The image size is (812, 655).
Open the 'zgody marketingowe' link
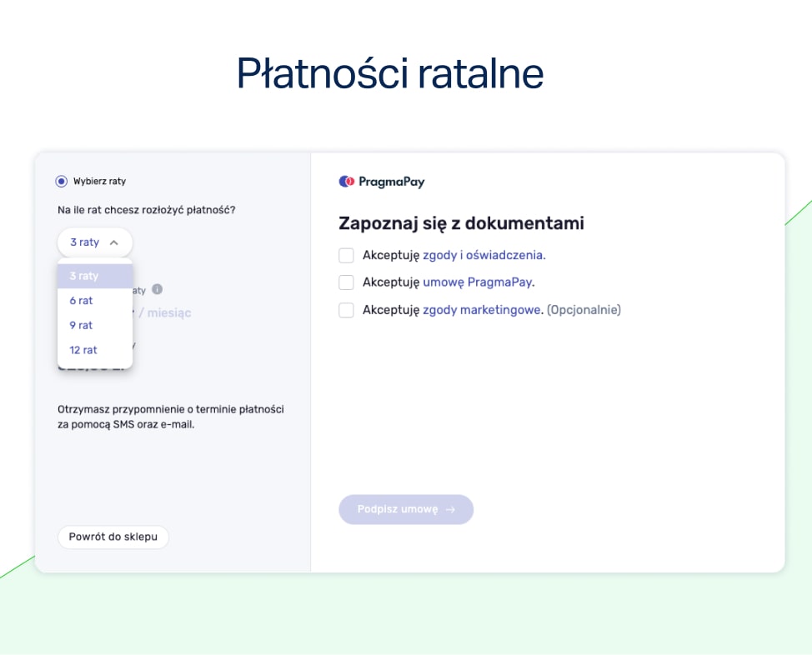[482, 310]
